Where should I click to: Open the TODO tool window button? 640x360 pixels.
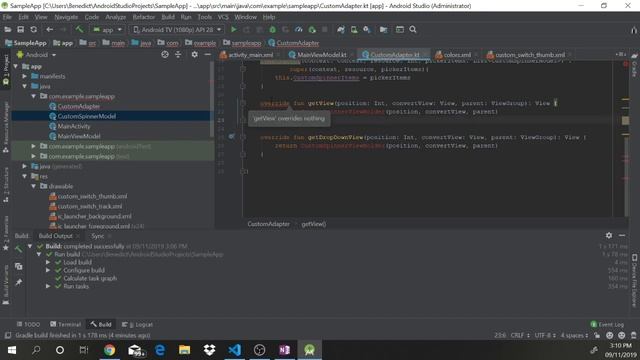coord(28,324)
